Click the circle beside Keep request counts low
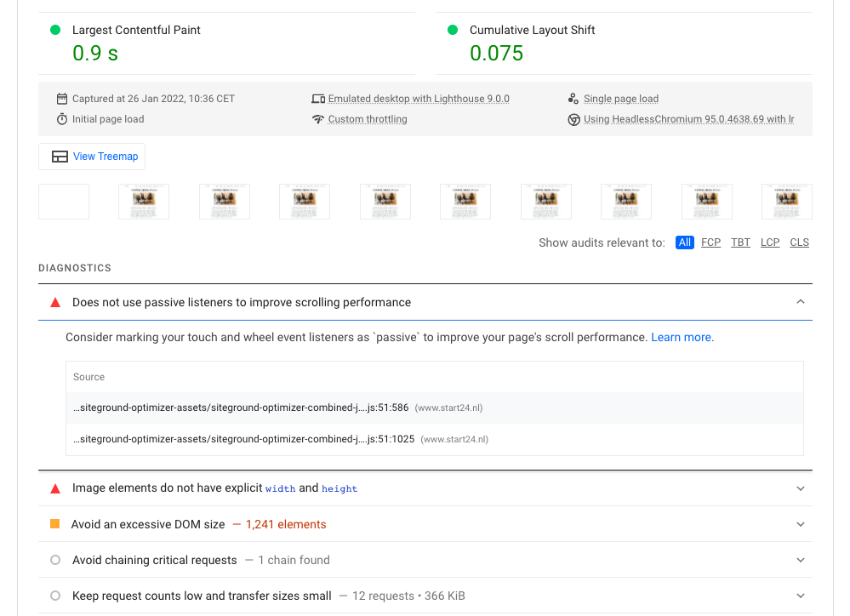This screenshot has width=850, height=616. pos(55,596)
